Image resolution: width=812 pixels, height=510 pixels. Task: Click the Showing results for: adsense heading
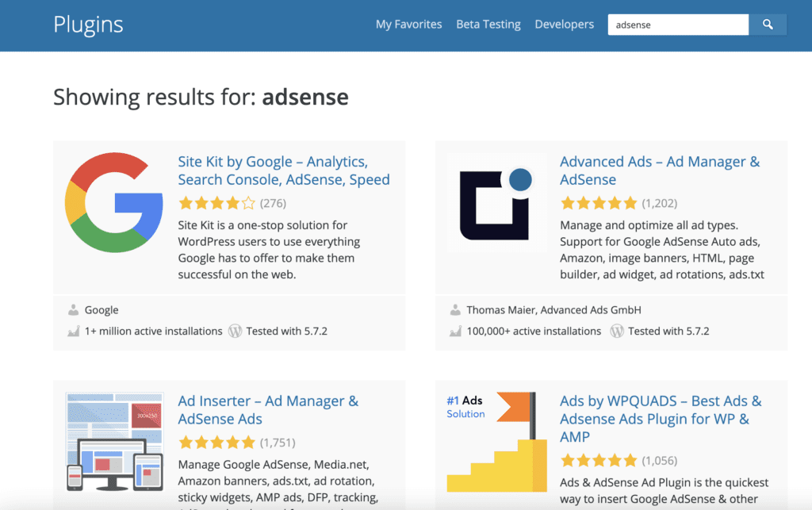click(x=201, y=98)
